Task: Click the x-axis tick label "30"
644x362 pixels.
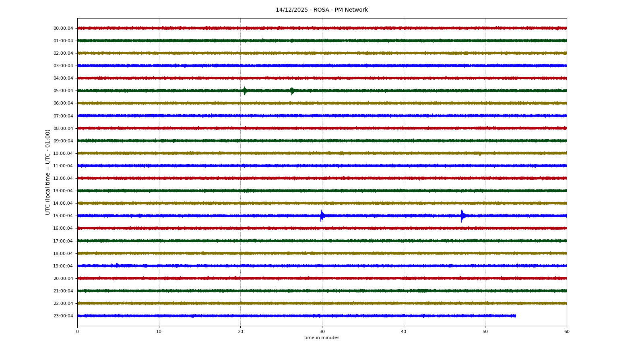Action: click(322, 331)
